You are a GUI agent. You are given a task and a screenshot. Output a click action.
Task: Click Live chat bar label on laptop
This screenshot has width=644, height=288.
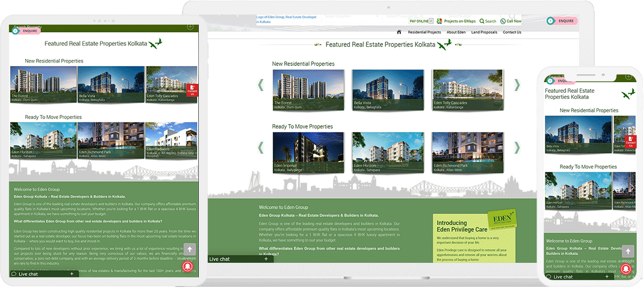click(220, 259)
